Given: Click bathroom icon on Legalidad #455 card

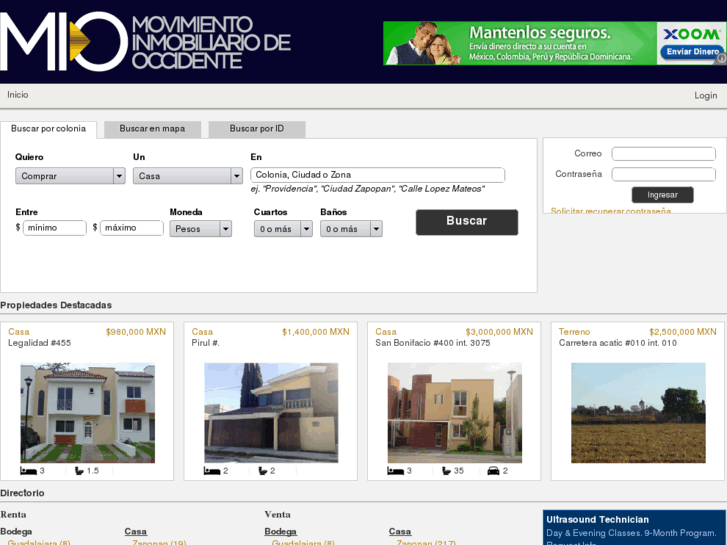Looking at the screenshot, I should [x=79, y=471].
